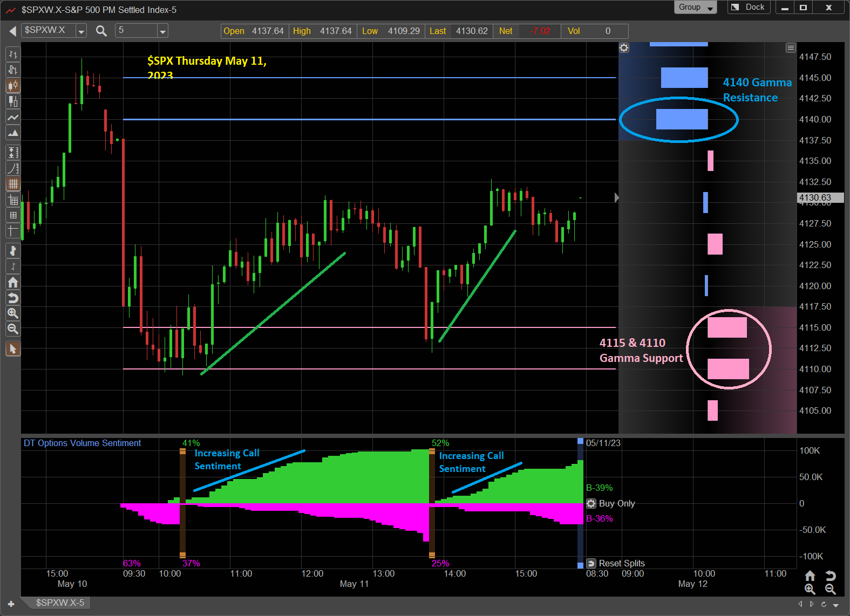This screenshot has height=616, width=850.
Task: Click the undo arrow in left toolbar
Action: (x=13, y=298)
